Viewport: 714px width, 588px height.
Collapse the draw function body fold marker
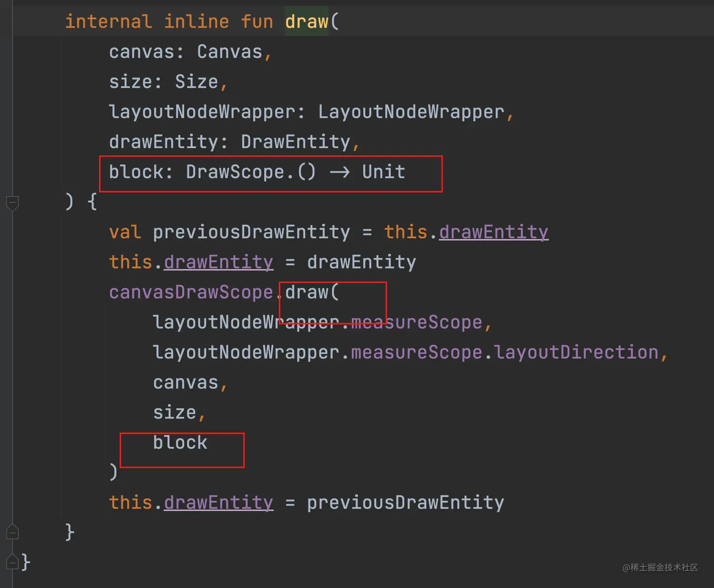click(13, 203)
